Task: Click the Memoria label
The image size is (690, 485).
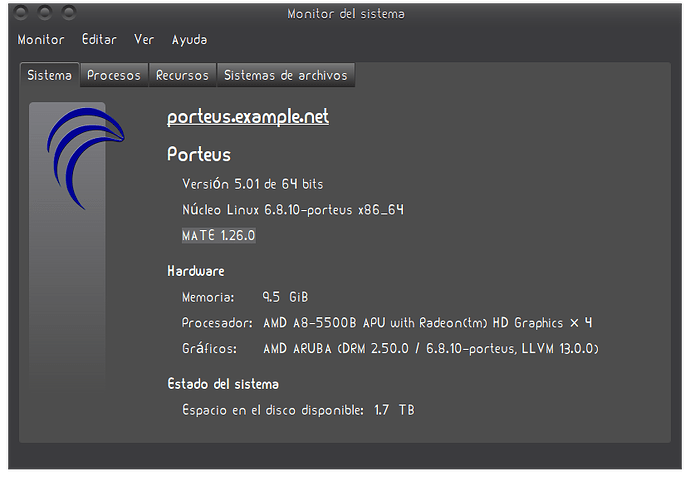Action: (x=208, y=297)
